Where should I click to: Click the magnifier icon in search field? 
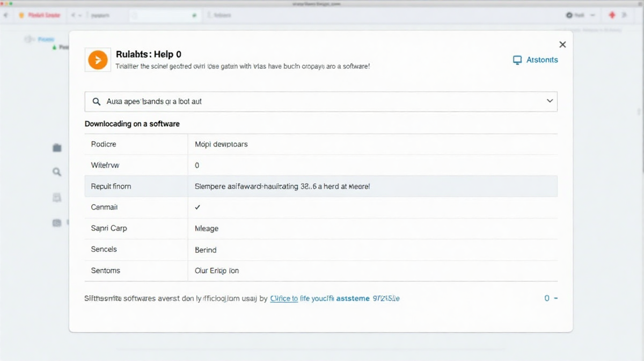[x=97, y=101]
